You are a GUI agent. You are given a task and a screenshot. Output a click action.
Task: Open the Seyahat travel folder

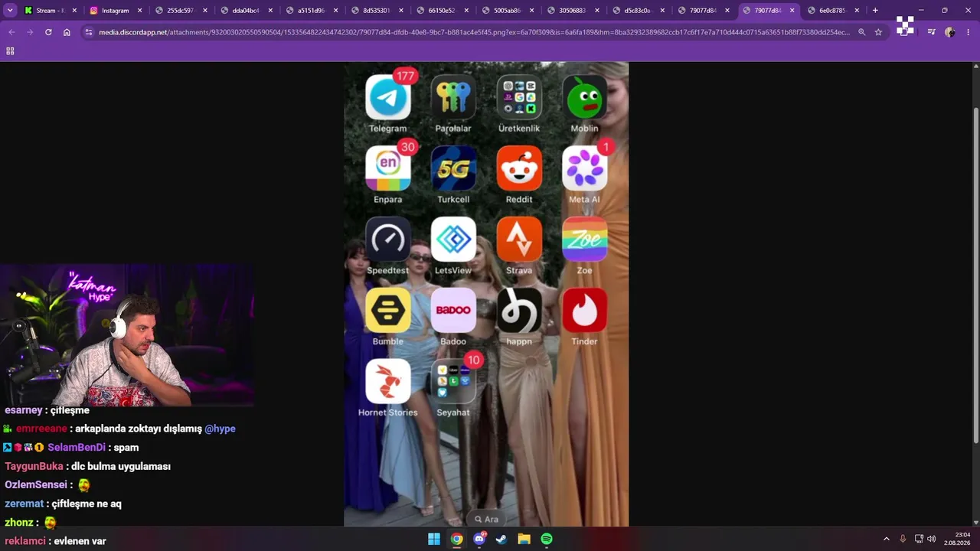click(453, 381)
